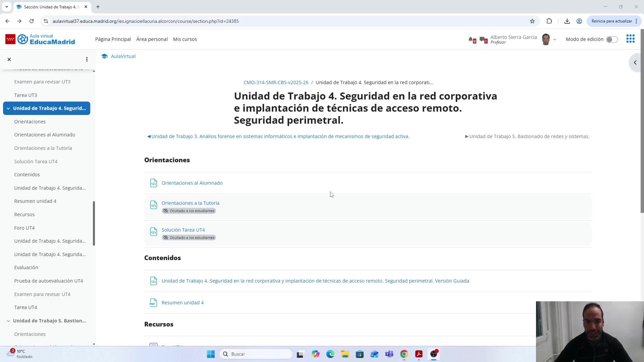Toggle Modo de edición switch
Viewport: 644px width, 362px height.
coord(611,40)
